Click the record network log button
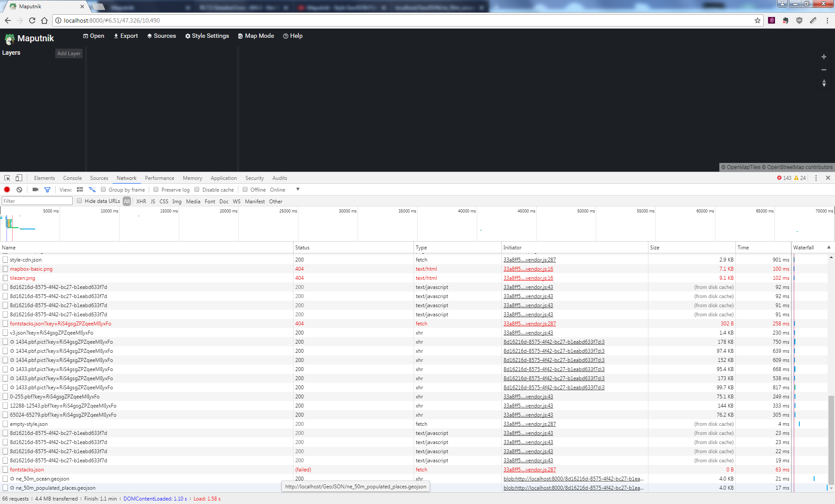Viewport: 835px width, 504px height. [7, 189]
